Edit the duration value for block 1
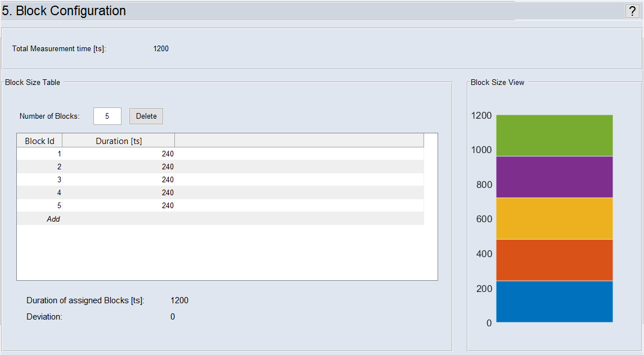This screenshot has height=355, width=644. pos(119,154)
